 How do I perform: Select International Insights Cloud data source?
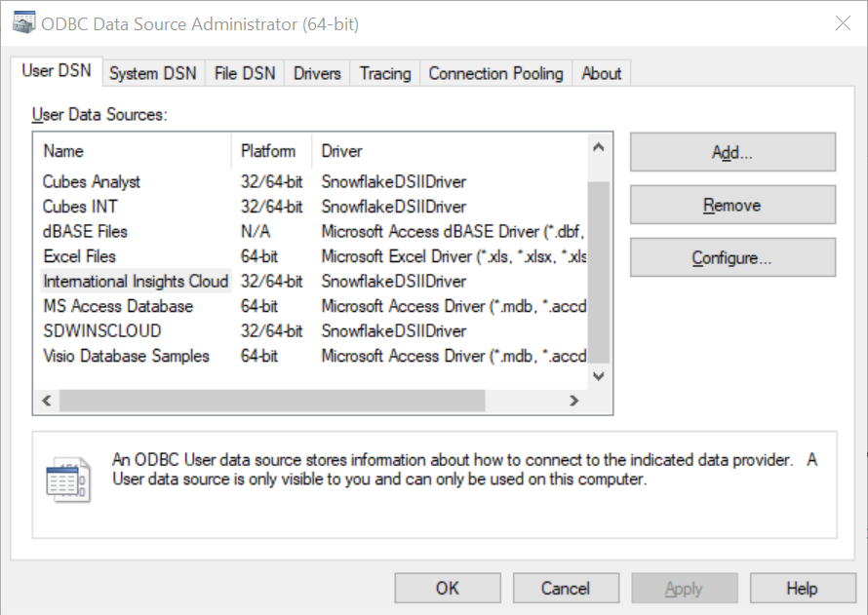pos(136,281)
